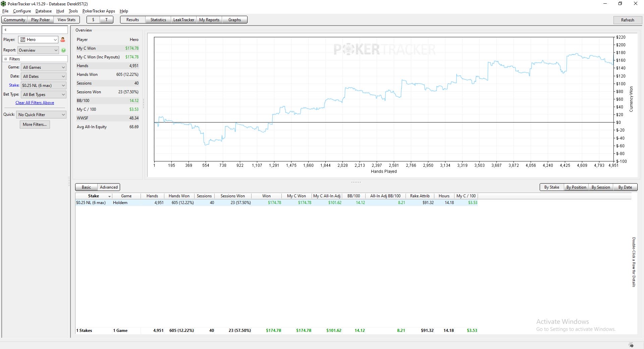
Task: Switch to the Play Poker tab
Action: 40,20
